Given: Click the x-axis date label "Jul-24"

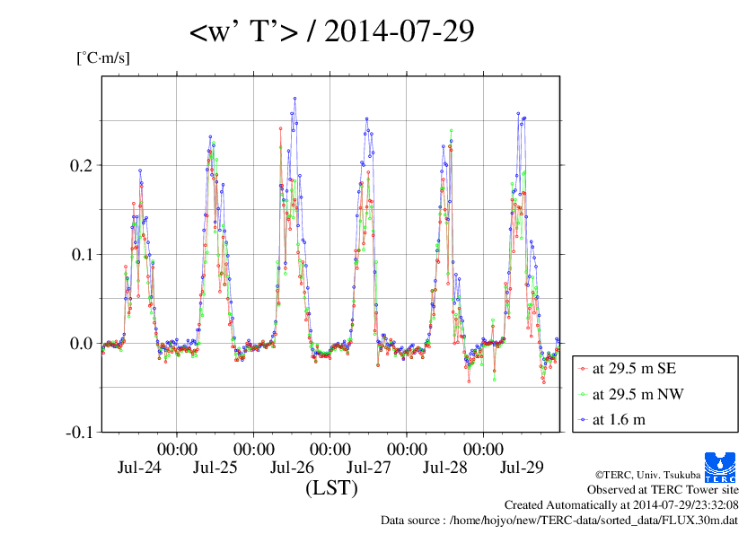Looking at the screenshot, I should tap(139, 467).
